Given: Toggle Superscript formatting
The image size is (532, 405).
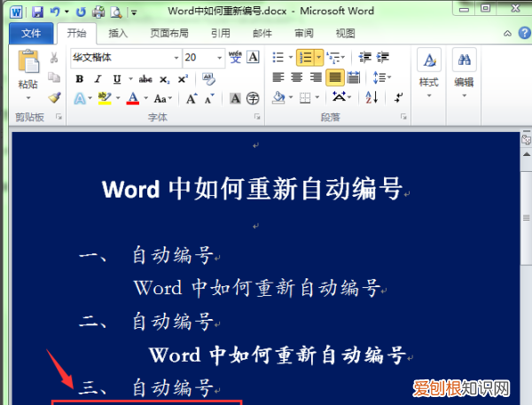Looking at the screenshot, I should [183, 79].
